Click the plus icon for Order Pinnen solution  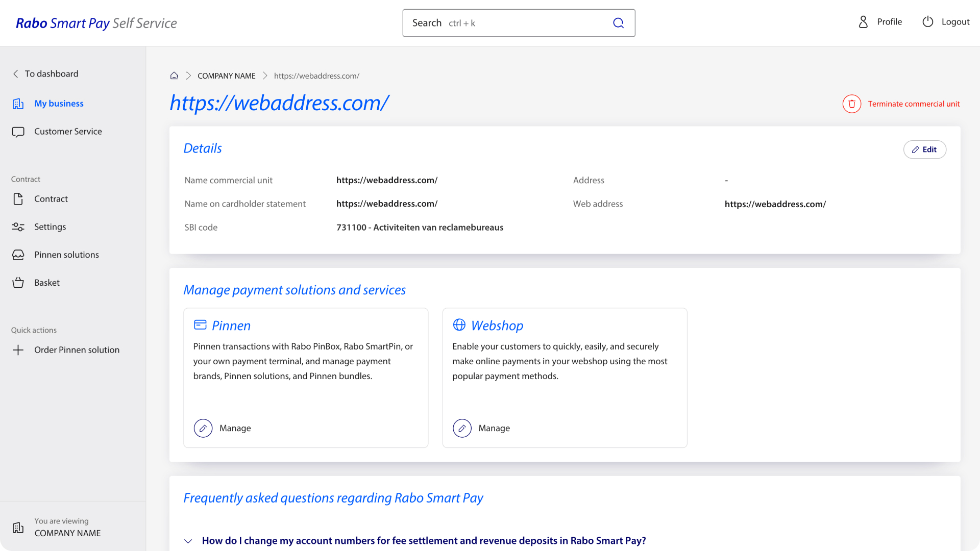[x=18, y=350]
